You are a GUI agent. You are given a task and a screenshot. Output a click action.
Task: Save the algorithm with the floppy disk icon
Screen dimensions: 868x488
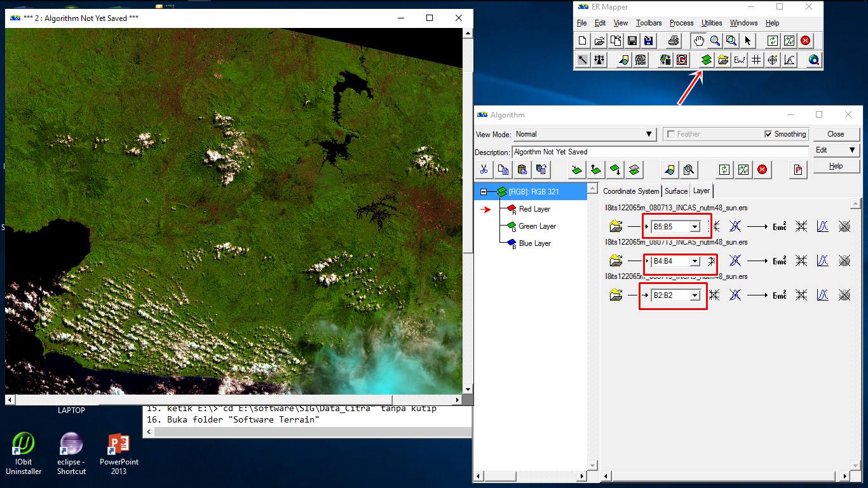[x=632, y=40]
